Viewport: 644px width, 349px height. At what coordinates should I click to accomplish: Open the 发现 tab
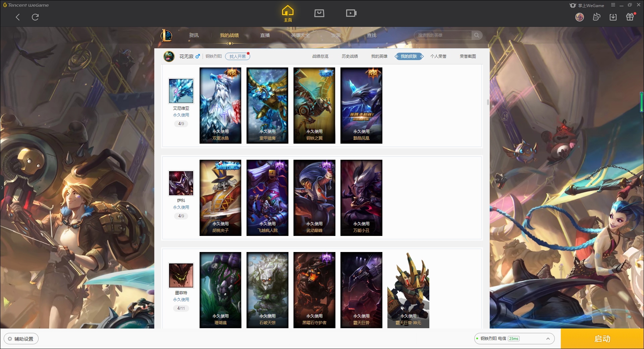[336, 35]
